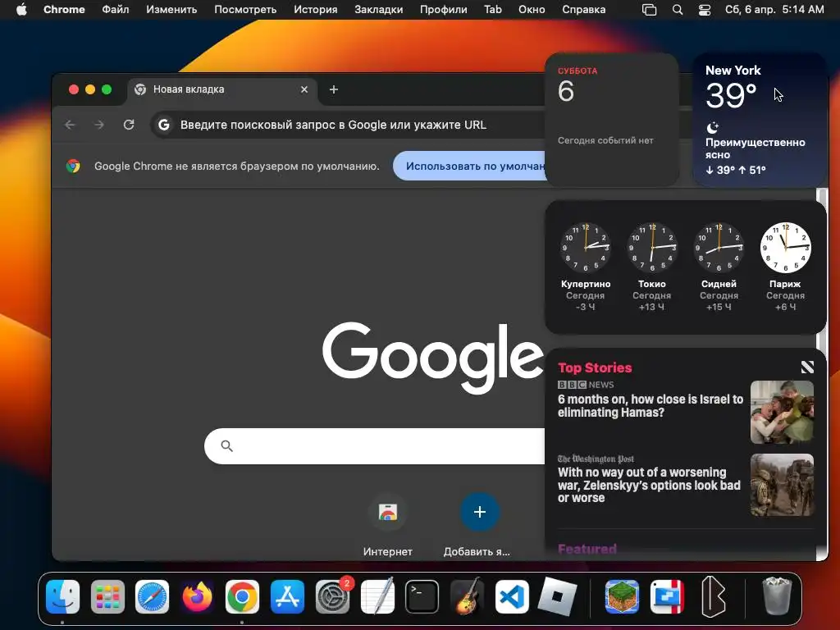Launch Safari from the dock
840x630 pixels.
tap(152, 596)
